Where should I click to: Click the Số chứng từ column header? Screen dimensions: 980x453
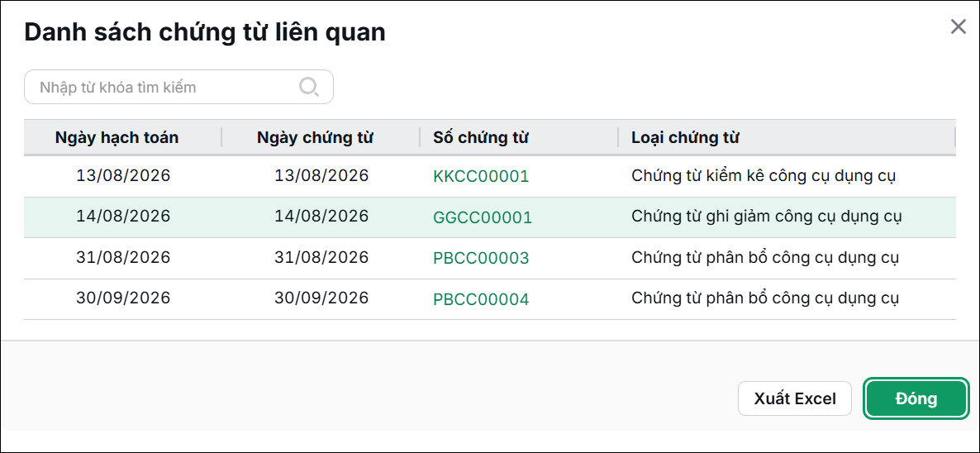[x=481, y=137]
